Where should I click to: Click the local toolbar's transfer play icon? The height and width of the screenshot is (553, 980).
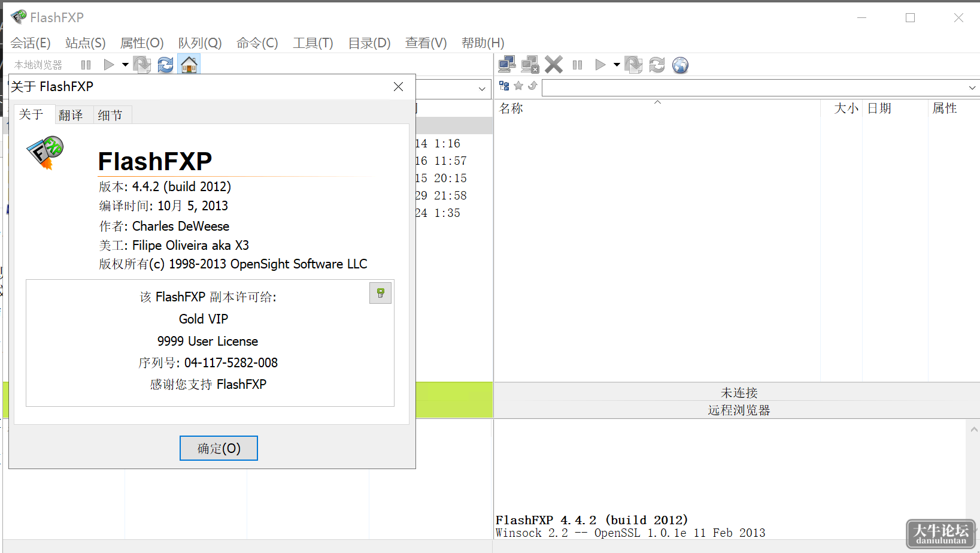coord(108,65)
